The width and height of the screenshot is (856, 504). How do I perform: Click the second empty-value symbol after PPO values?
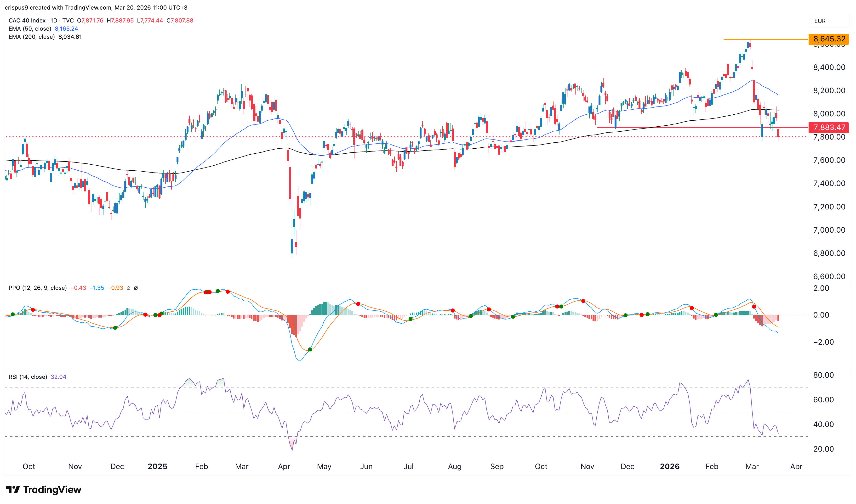[x=136, y=288]
